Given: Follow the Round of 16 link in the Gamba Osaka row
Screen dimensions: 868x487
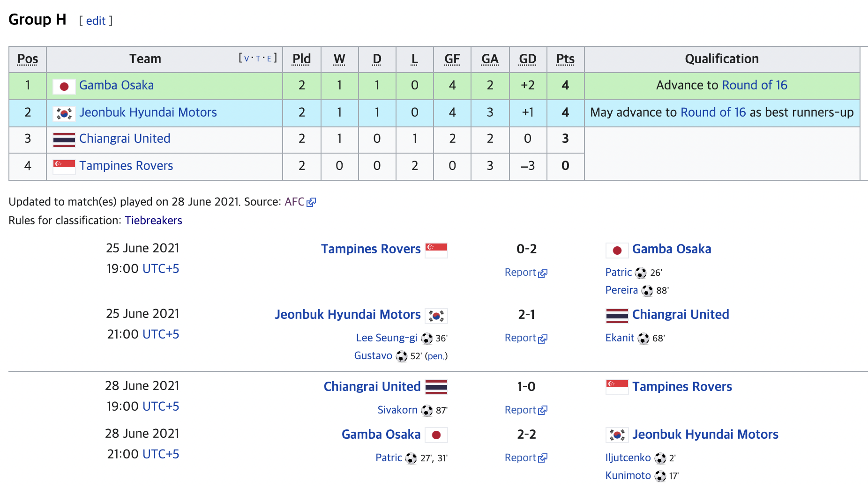Looking at the screenshot, I should click(755, 85).
